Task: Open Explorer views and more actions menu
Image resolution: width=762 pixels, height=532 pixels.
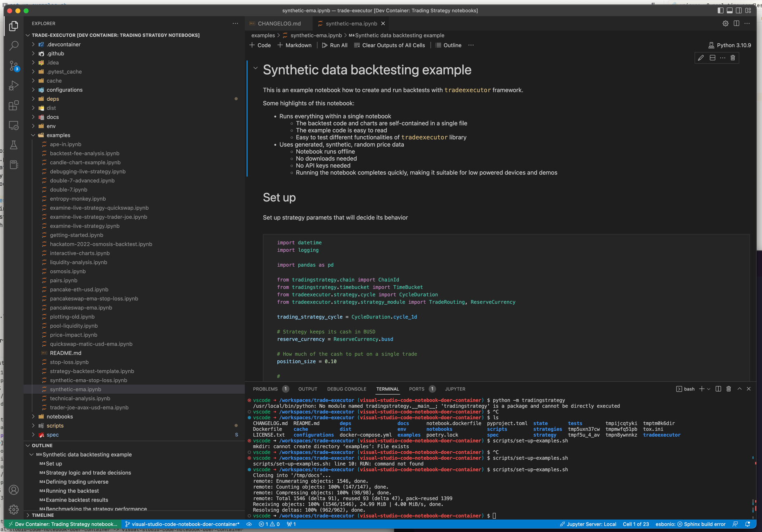Action: tap(235, 24)
